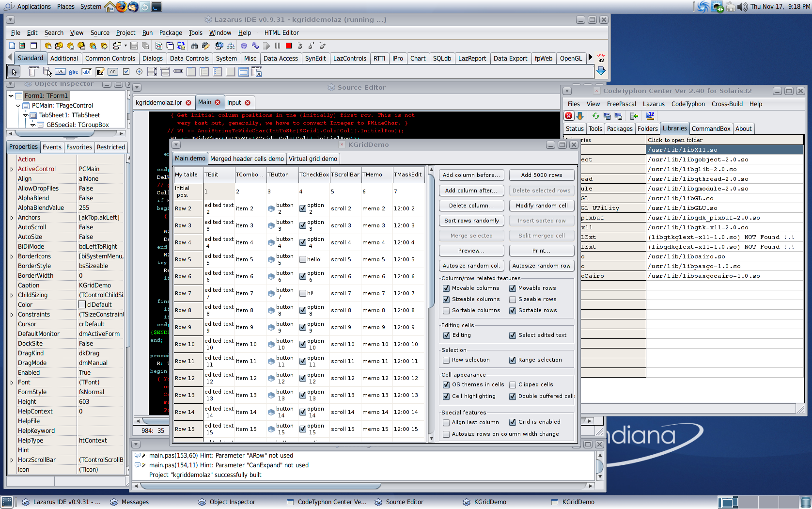The image size is (812, 509).
Task: Click the clDefault color swatch in Color property
Action: coord(82,305)
